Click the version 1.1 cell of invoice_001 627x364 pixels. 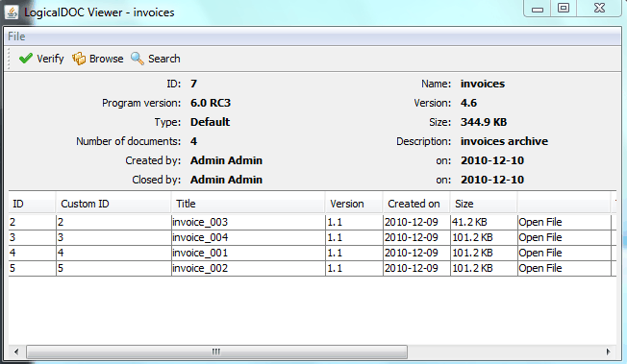(354, 253)
